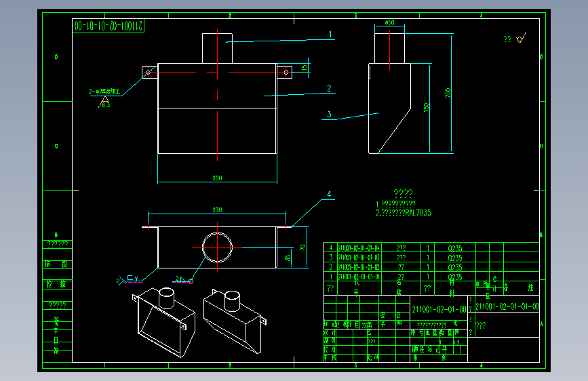The height and width of the screenshot is (381, 588).
Task: Click the right mounting hole in the front view
Action: (x=286, y=72)
